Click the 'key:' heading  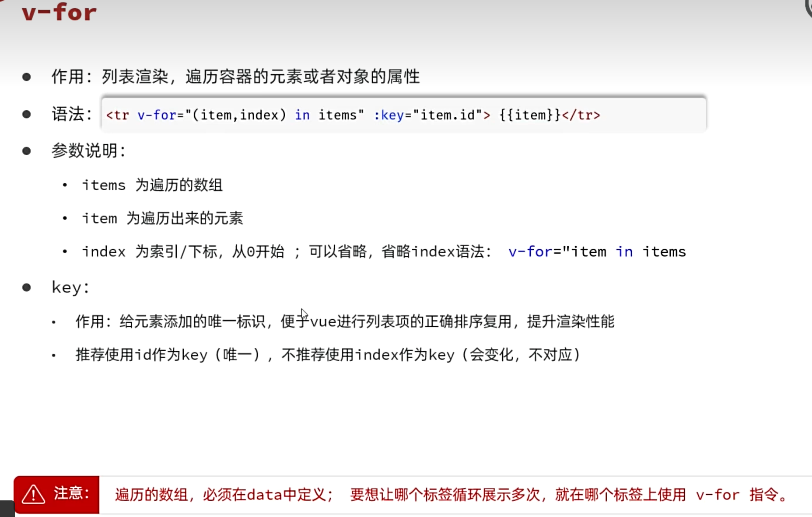tap(70, 287)
